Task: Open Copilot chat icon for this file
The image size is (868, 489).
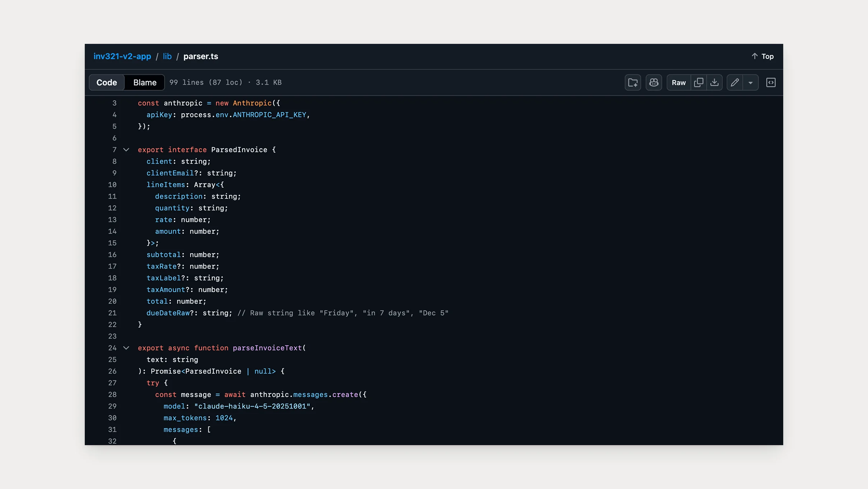Action: [x=654, y=83]
